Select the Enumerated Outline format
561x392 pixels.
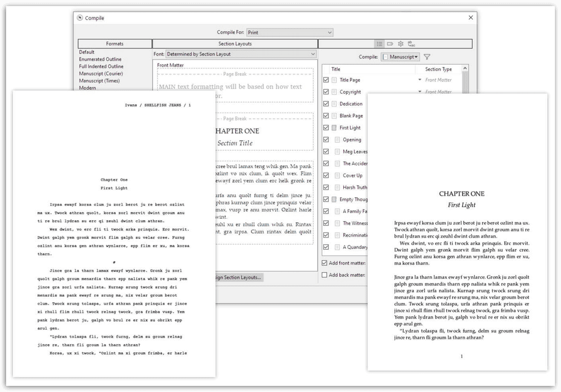pyautogui.click(x=100, y=59)
